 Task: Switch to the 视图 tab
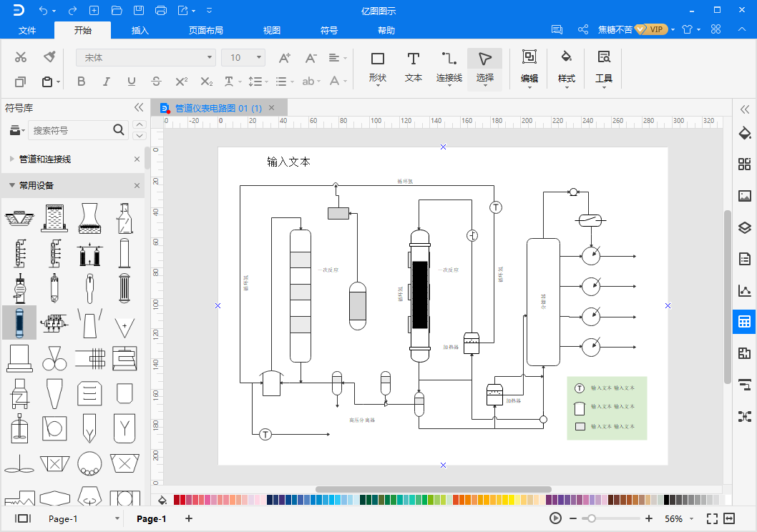point(272,30)
